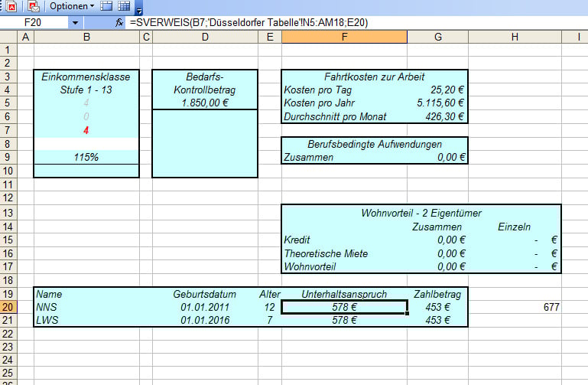Click the convert to PDF and email icon
Image resolution: width=588 pixels, height=385 pixels.
pos(34,6)
